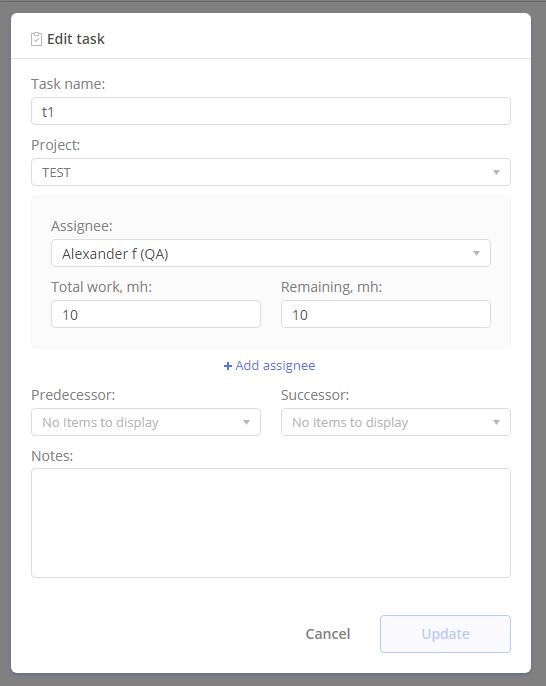Click the Notes label text
Image resolution: width=546 pixels, height=686 pixels.
(52, 456)
